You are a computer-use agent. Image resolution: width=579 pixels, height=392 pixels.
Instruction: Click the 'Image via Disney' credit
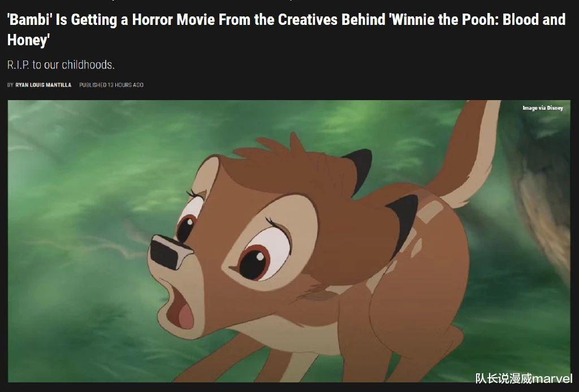[542, 108]
